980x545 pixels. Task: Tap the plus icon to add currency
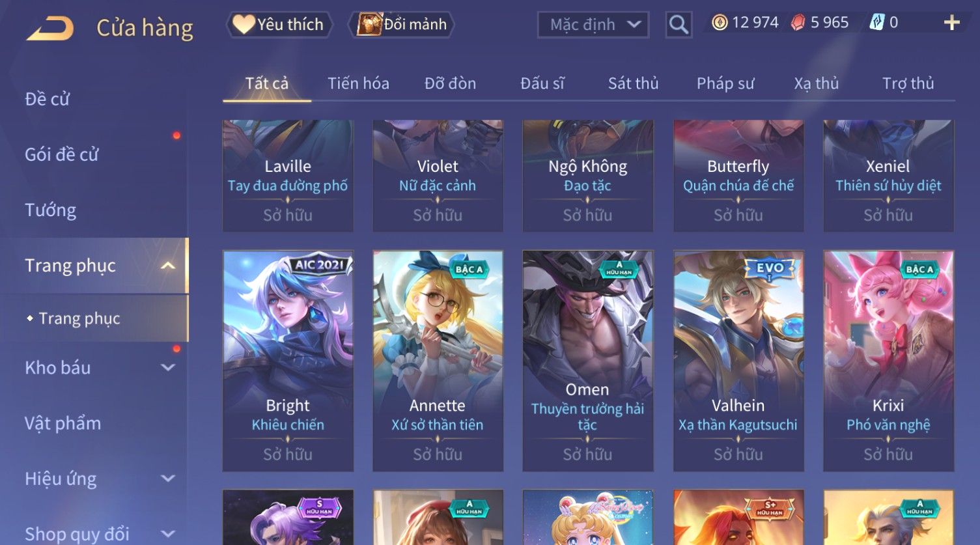point(951,23)
